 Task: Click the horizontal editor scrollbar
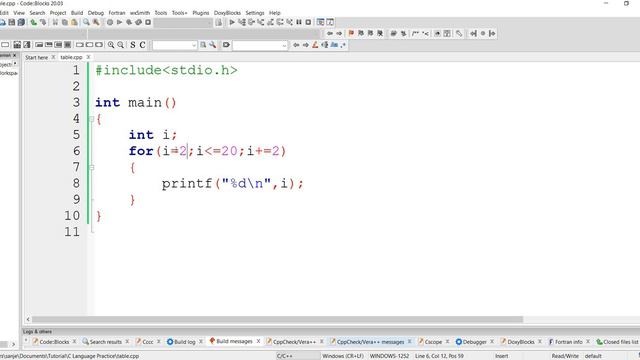(x=278, y=320)
